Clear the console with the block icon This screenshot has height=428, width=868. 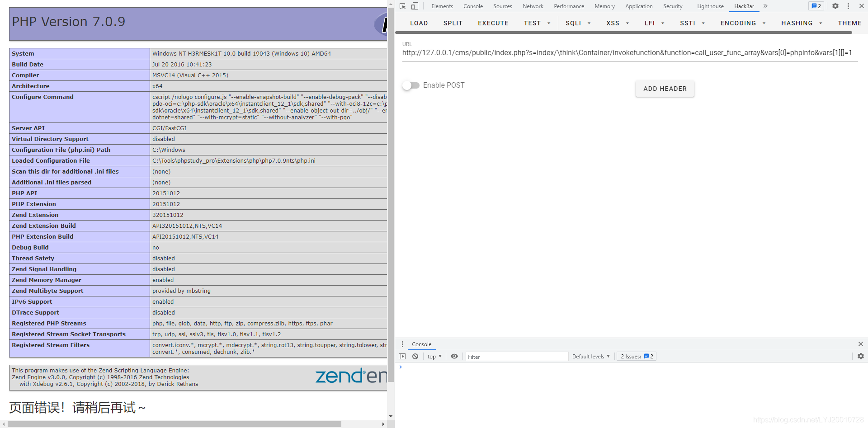(415, 357)
